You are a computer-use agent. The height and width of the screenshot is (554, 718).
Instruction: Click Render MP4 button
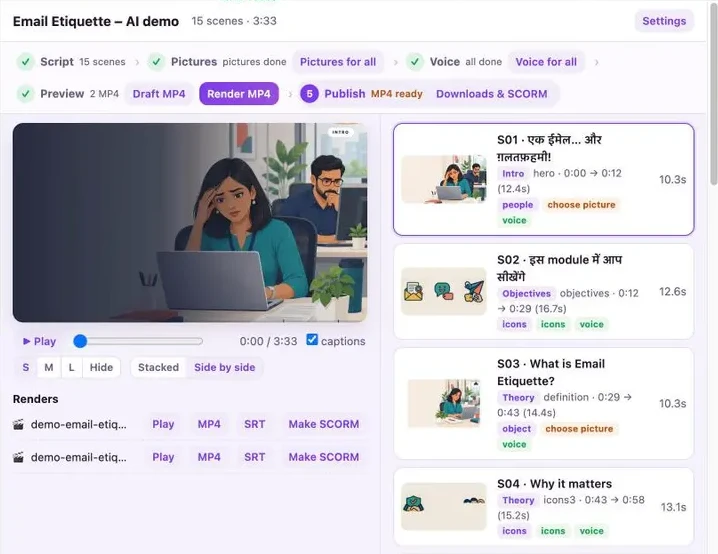239,94
